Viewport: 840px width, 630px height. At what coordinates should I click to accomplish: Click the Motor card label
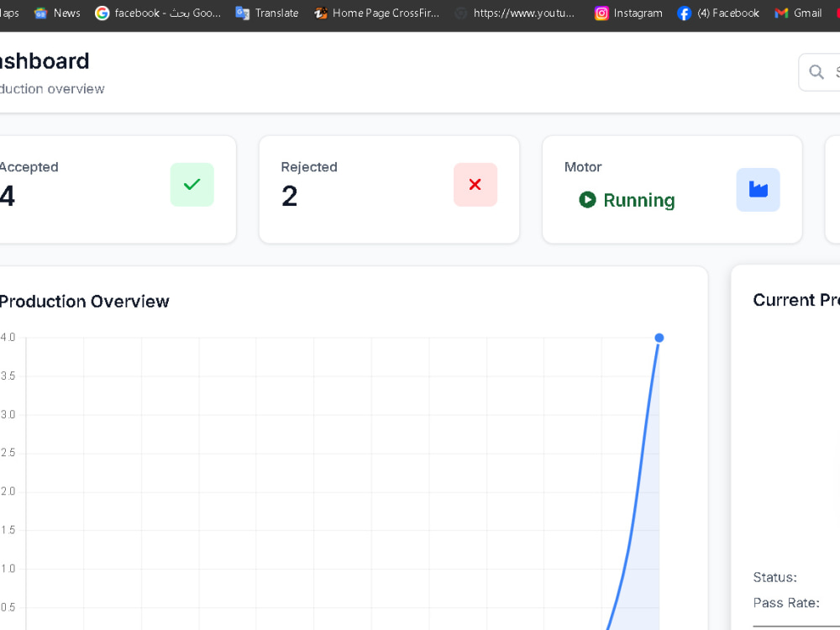click(x=583, y=167)
